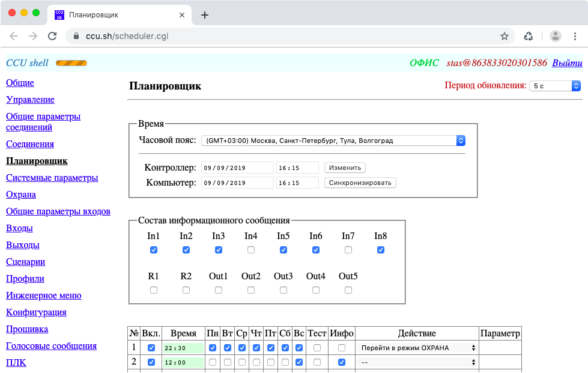Open the Часовой пояс time zone dropdown
The width and height of the screenshot is (588, 373).
pos(333,141)
